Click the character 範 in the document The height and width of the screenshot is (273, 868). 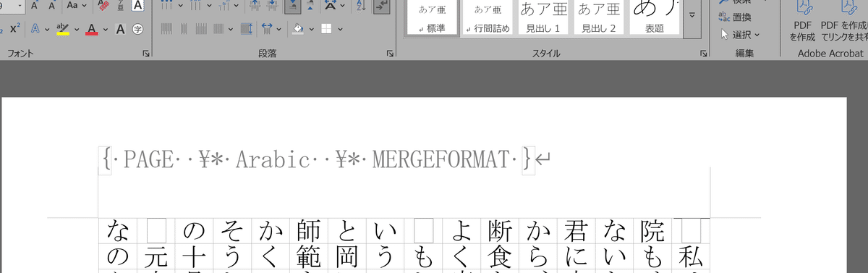click(309, 258)
